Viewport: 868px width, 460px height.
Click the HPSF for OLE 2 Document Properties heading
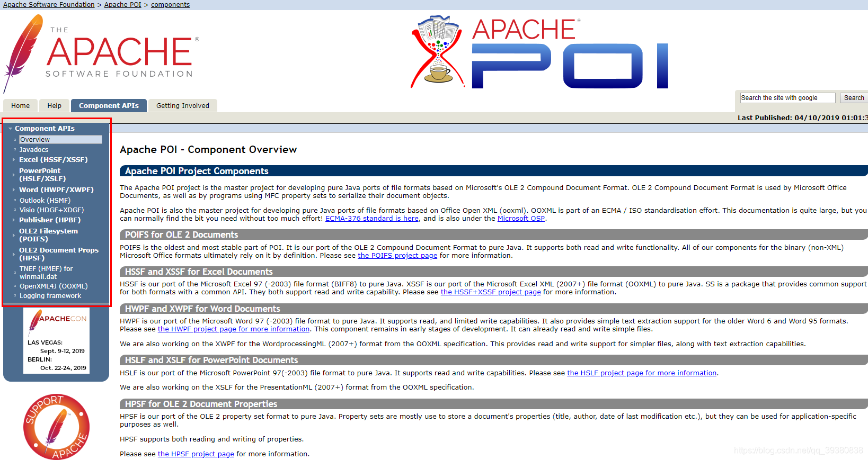point(201,404)
